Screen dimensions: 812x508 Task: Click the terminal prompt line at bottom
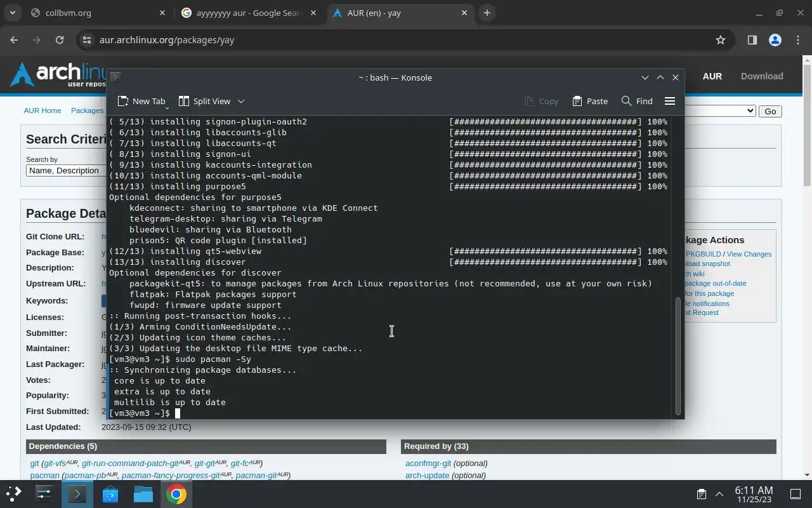[x=390, y=413]
